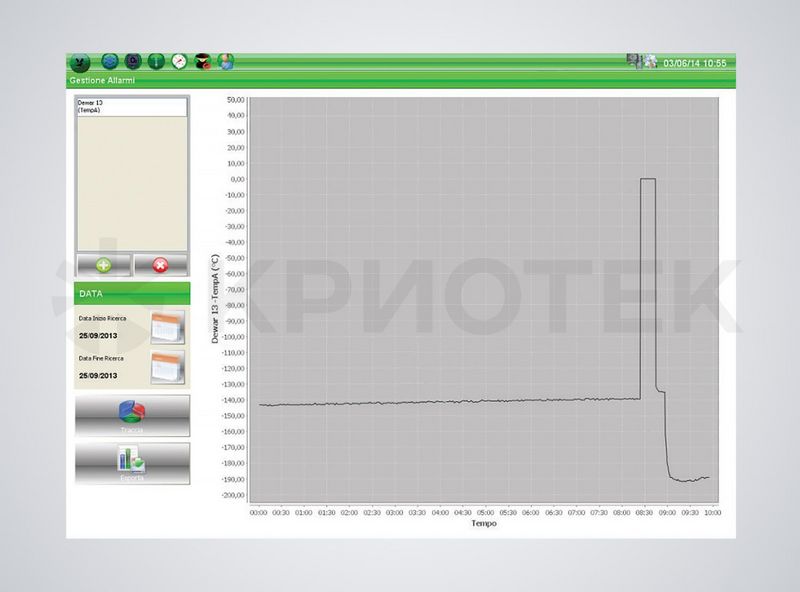
Task: Click the large dark-green main menu icon
Action: tap(80, 63)
